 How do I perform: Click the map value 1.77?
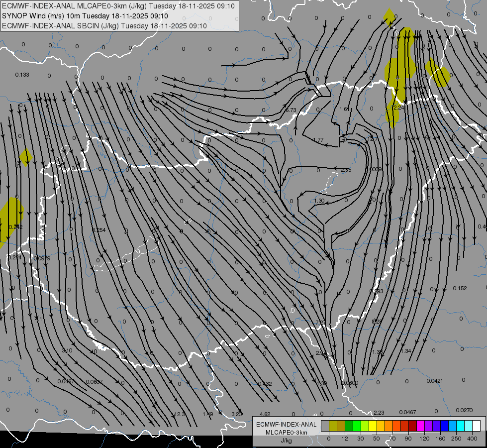click(x=318, y=140)
